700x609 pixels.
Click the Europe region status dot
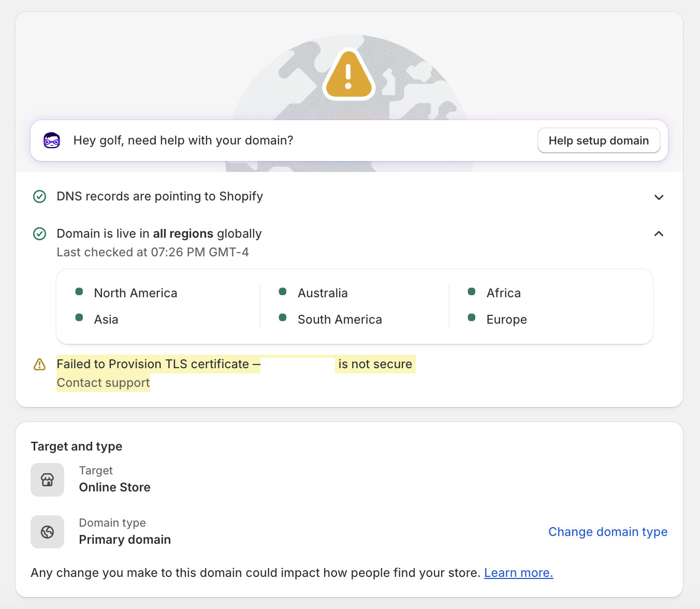click(x=472, y=318)
